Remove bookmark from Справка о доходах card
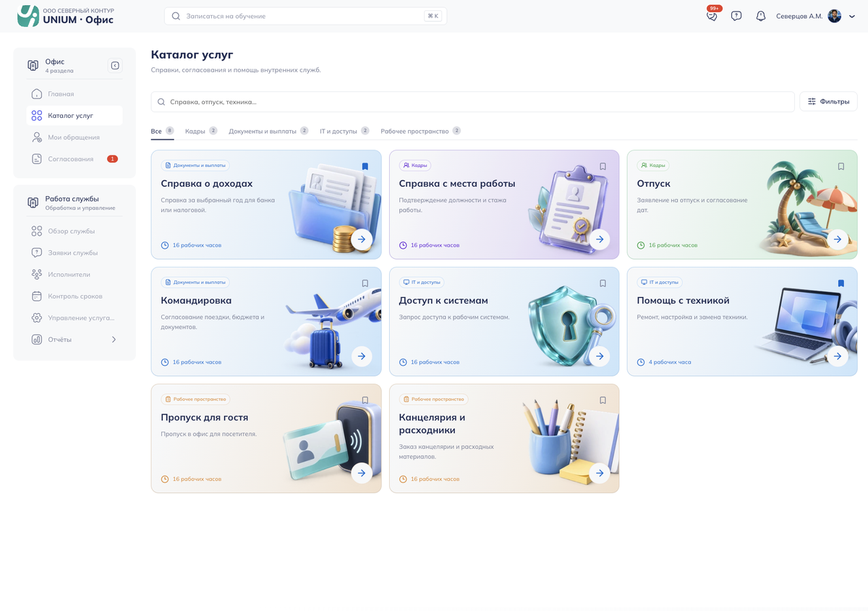The height and width of the screenshot is (611, 868). click(365, 166)
